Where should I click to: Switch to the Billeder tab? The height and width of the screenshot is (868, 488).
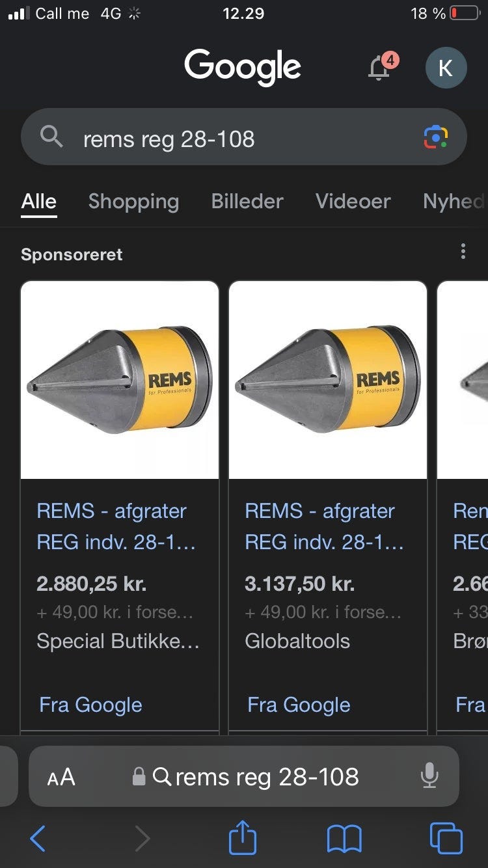tap(247, 202)
